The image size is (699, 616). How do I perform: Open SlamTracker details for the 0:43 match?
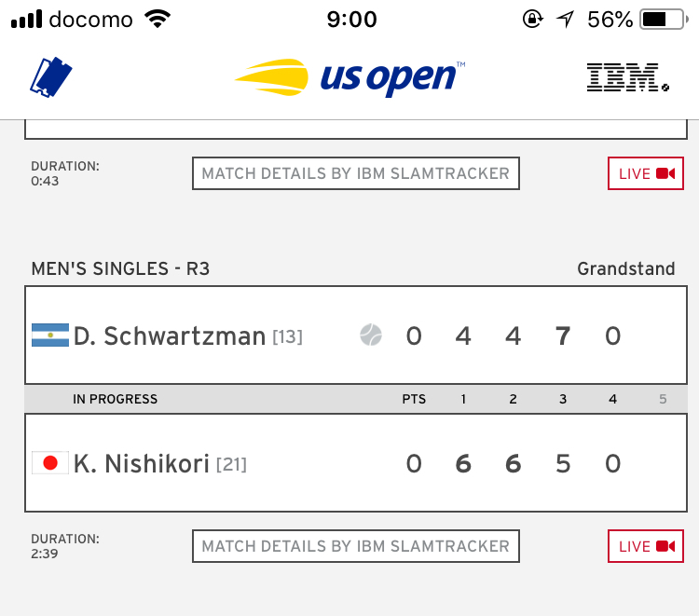pos(355,173)
